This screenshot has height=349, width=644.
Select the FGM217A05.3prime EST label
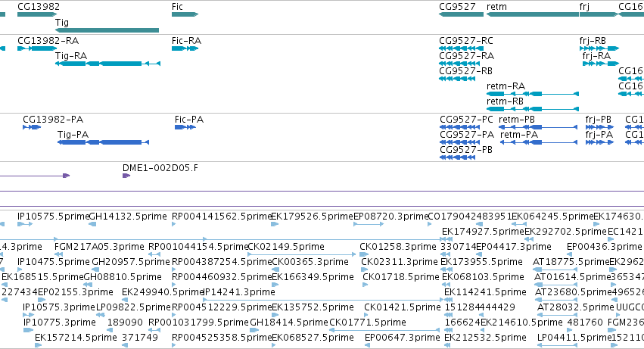point(99,247)
